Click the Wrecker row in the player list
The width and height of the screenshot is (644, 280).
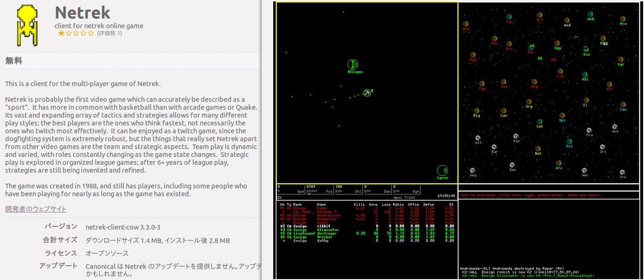[x=367, y=237]
